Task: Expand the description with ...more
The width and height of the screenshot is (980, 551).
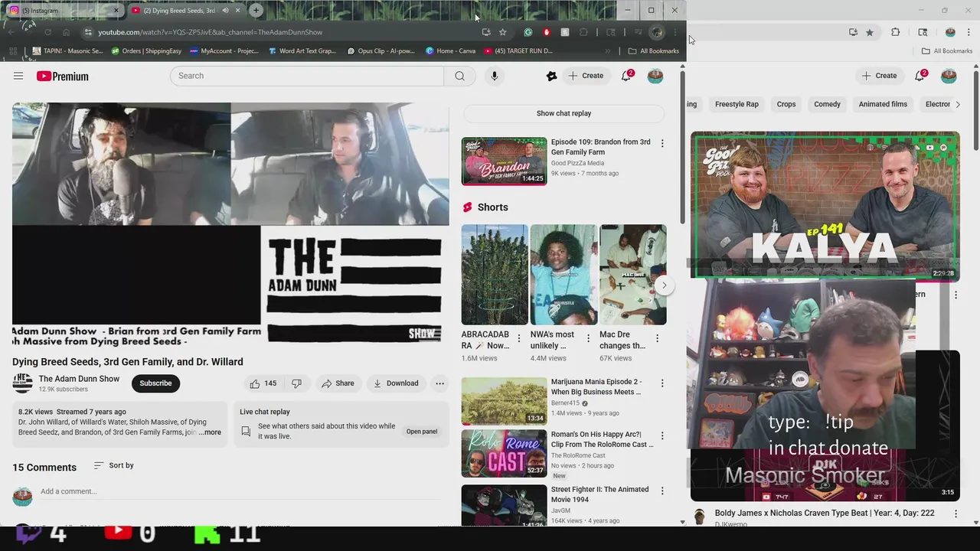Action: point(210,432)
